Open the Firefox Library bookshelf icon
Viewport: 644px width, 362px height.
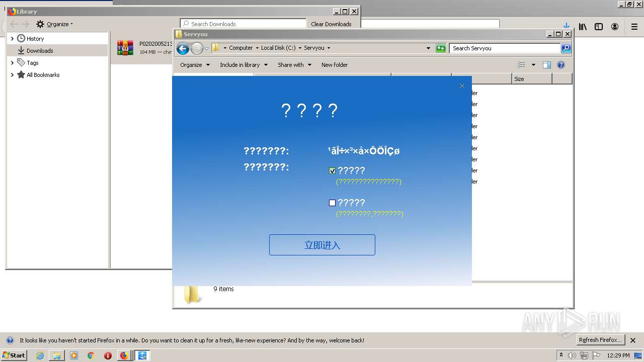coord(583,27)
